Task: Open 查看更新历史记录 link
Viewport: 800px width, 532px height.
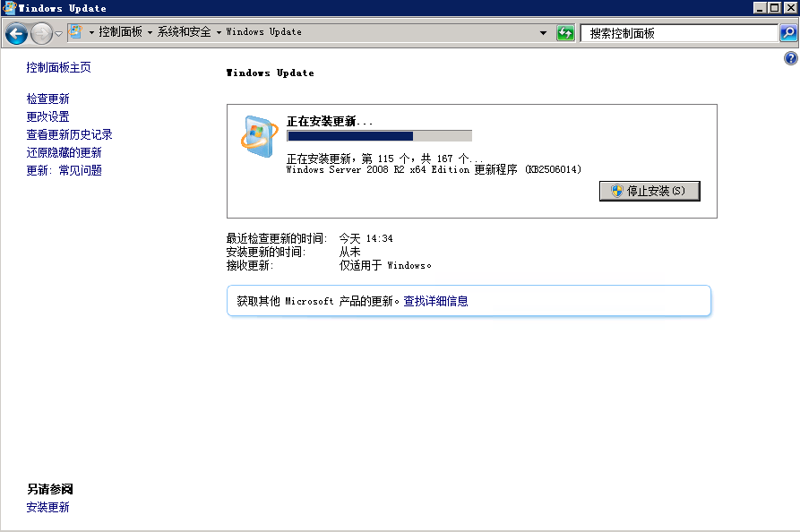Action: pyautogui.click(x=69, y=134)
